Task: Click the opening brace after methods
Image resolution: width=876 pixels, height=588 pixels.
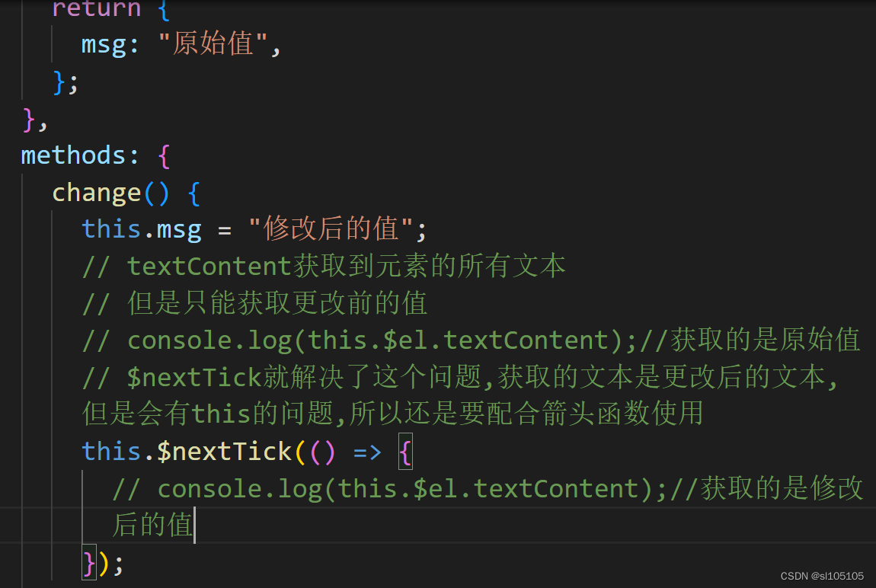Action: 162,155
